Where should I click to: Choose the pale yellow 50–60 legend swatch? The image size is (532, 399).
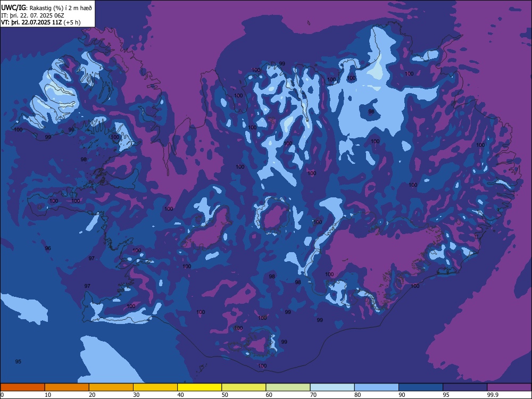point(244,387)
